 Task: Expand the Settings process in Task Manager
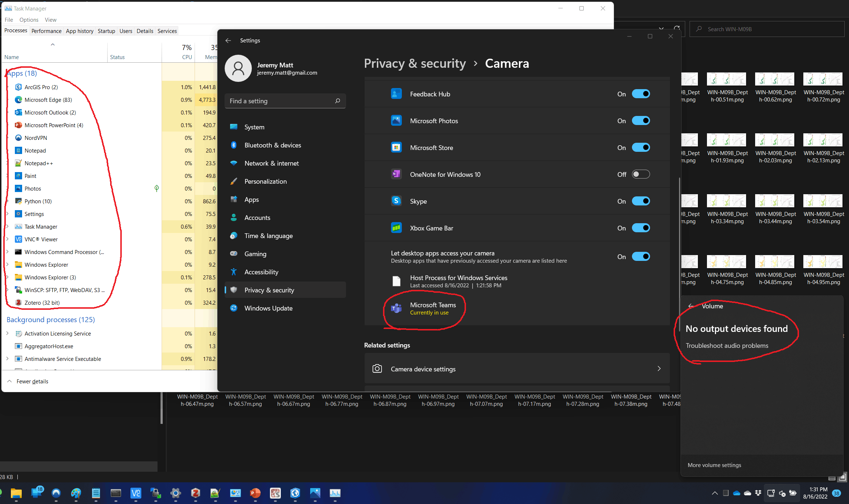7,214
